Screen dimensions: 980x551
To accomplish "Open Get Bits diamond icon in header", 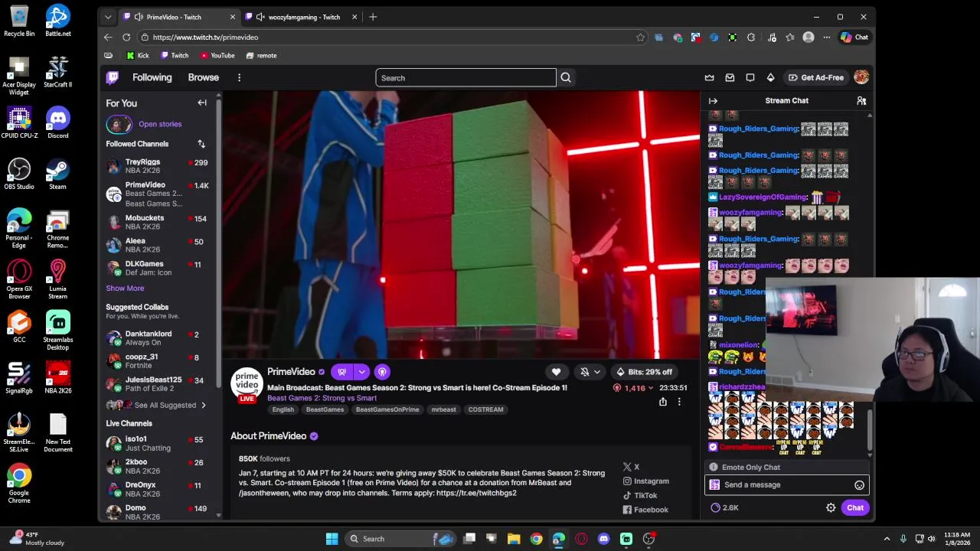I will point(770,77).
